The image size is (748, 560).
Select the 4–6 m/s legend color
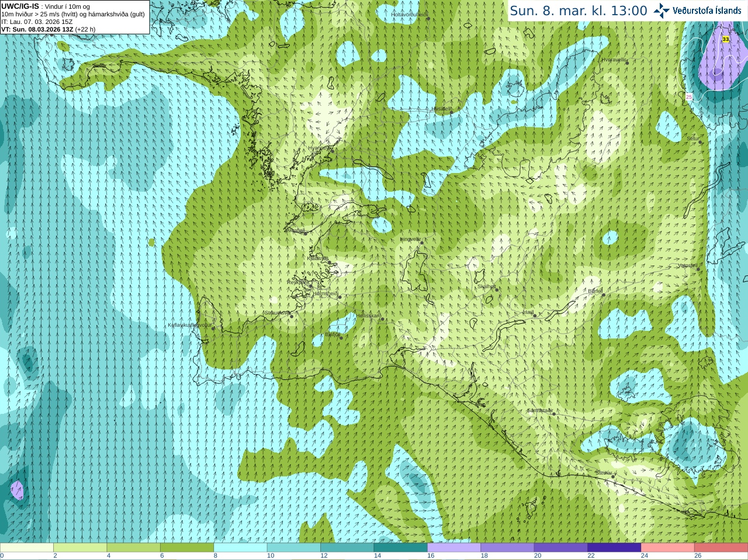coord(133,548)
